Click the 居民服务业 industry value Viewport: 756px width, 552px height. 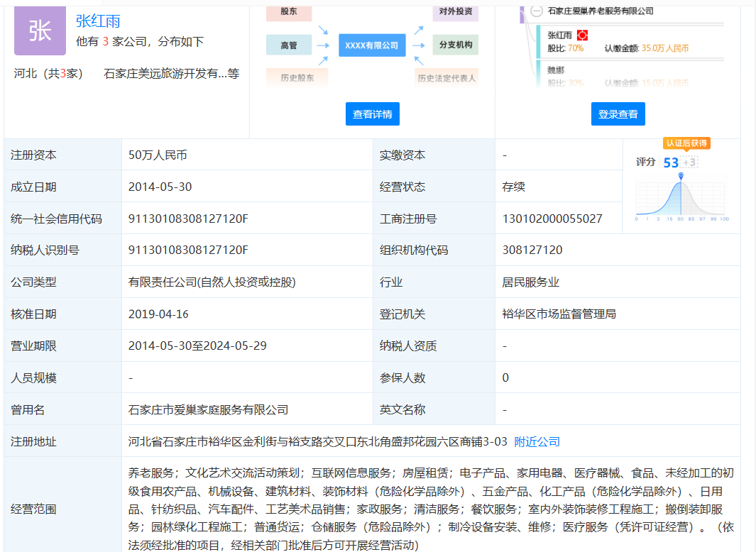point(530,282)
